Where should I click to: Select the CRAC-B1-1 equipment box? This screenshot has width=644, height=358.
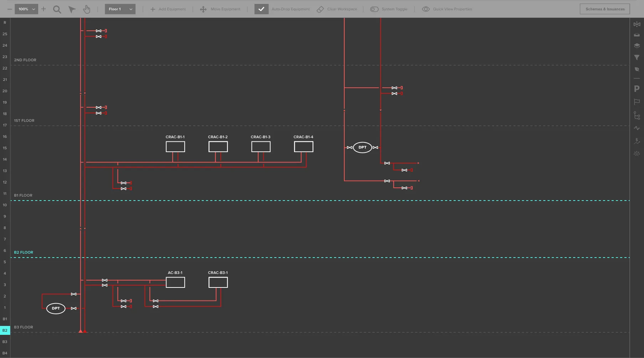[x=175, y=147]
